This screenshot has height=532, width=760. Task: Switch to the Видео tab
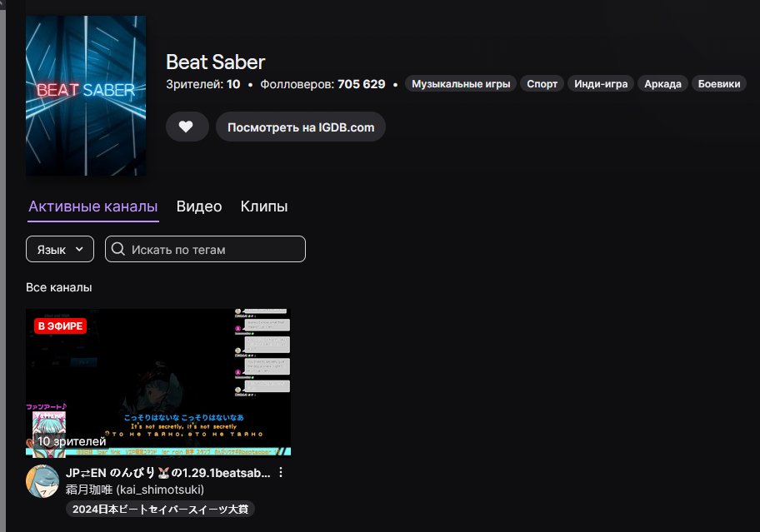[199, 206]
